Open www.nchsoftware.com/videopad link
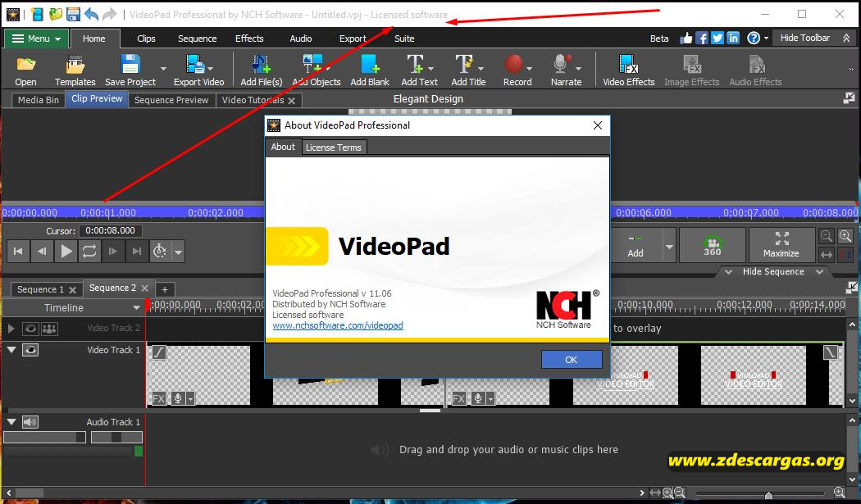The height and width of the screenshot is (504, 861). pyautogui.click(x=338, y=325)
